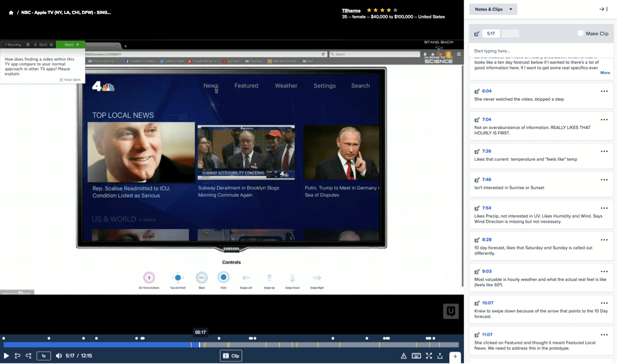
Task: Click the empty end-time field beside 5:17
Action: 510,34
